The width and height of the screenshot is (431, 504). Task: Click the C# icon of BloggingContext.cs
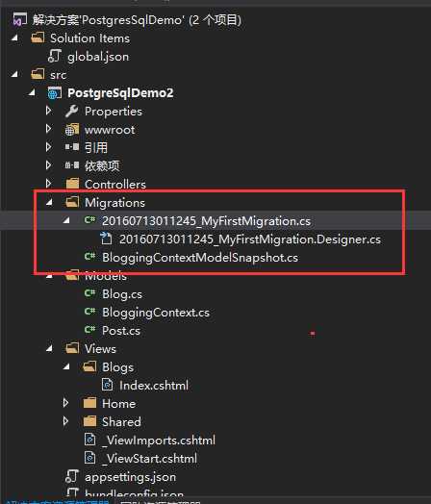[x=89, y=312]
